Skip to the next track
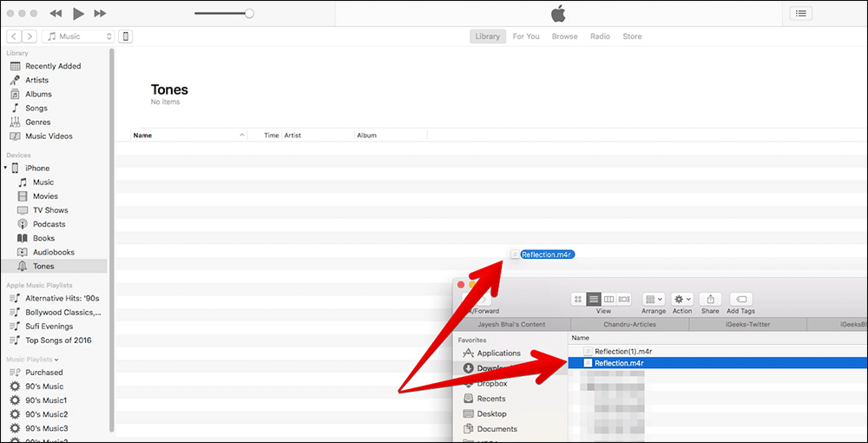 pyautogui.click(x=101, y=13)
